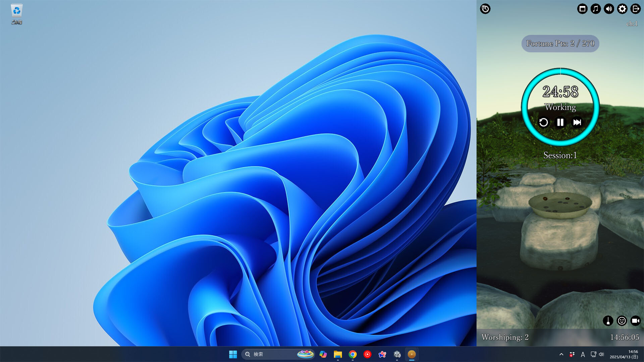The width and height of the screenshot is (644, 362).
Task: Restart the current session with the reload icon
Action: pyautogui.click(x=544, y=123)
